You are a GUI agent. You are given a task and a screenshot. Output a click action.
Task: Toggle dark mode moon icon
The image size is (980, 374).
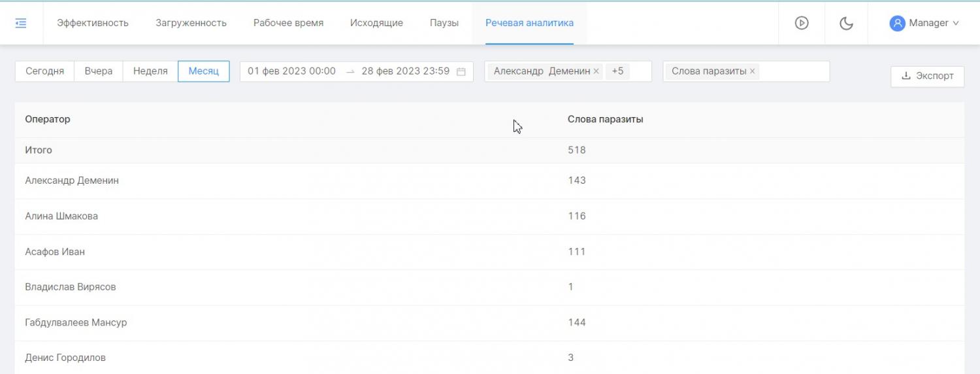846,24
